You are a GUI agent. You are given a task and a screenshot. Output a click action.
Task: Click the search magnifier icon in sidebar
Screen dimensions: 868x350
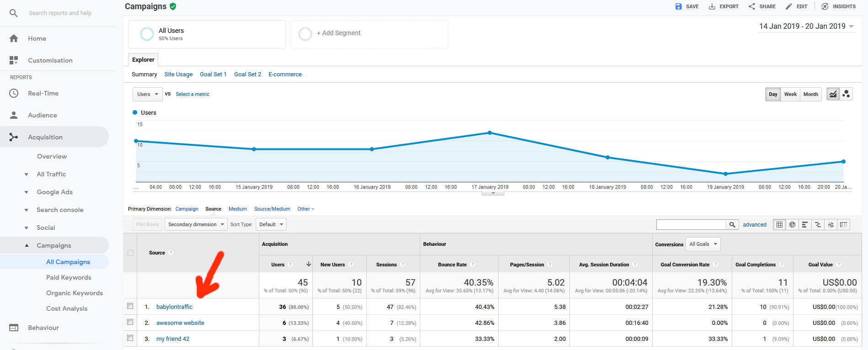click(x=14, y=13)
